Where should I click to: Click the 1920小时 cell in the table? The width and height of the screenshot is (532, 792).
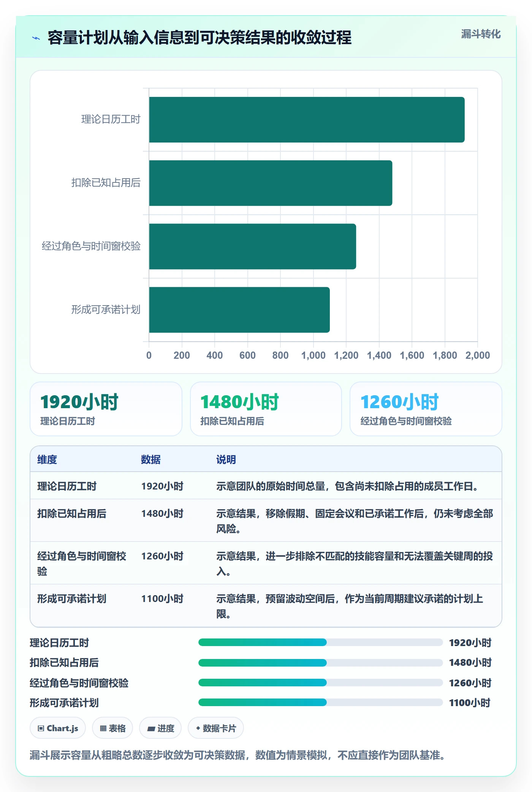point(162,486)
